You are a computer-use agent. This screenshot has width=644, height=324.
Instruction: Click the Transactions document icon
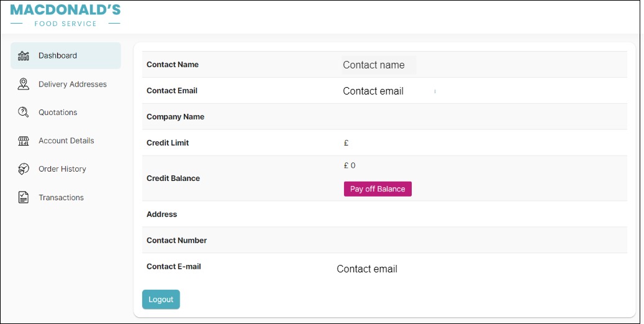pyautogui.click(x=24, y=197)
